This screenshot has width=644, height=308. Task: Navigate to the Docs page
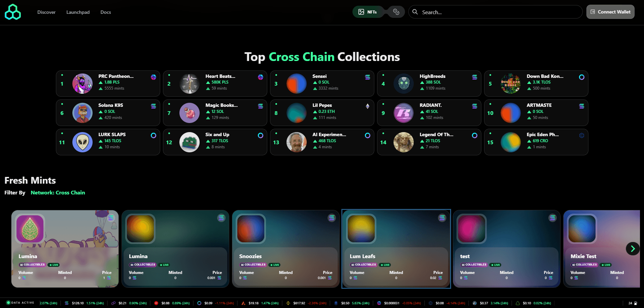coord(105,12)
